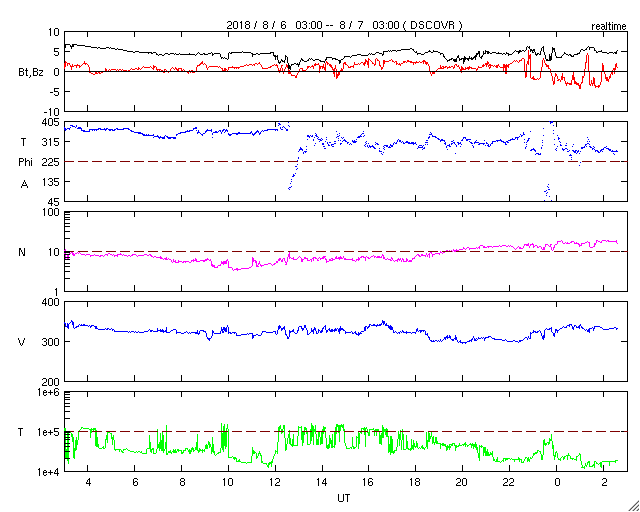The image size is (640, 512).
Task: Click the '4' tick label on the time axis
Action: (88, 482)
